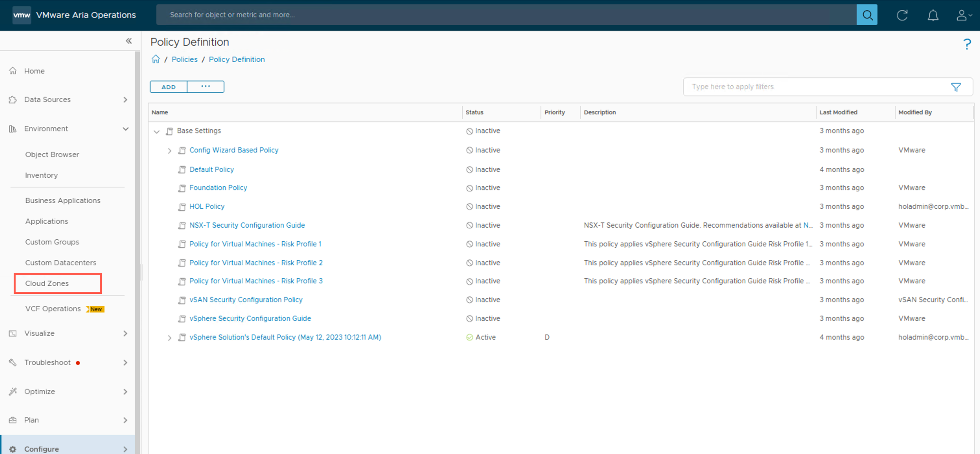The image size is (980, 454).
Task: Collapse the left navigation sidebar
Action: coord(129,41)
